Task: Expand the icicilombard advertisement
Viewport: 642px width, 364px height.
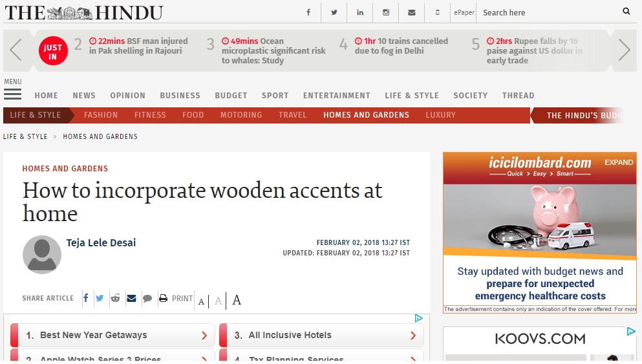Action: point(618,163)
